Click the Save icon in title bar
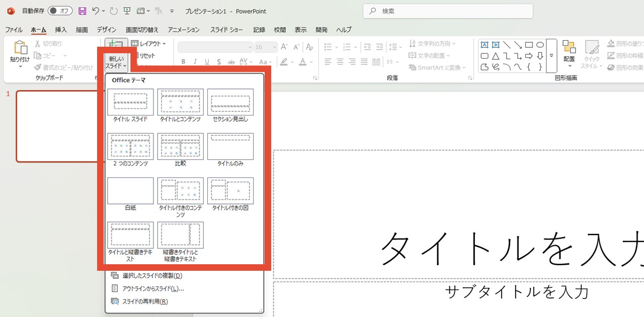The height and width of the screenshot is (317, 644). click(83, 11)
